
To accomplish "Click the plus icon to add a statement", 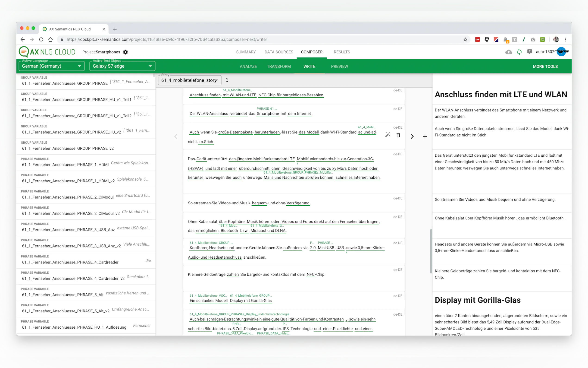I will pyautogui.click(x=425, y=136).
